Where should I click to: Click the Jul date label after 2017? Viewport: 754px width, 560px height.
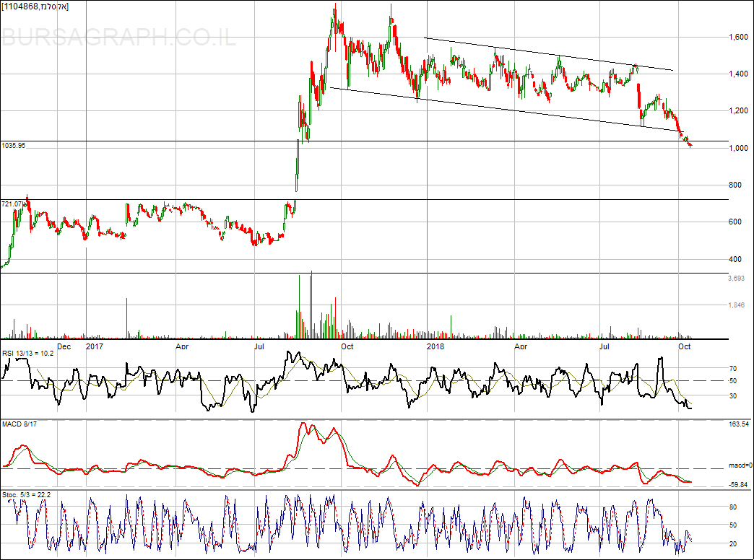(x=259, y=346)
